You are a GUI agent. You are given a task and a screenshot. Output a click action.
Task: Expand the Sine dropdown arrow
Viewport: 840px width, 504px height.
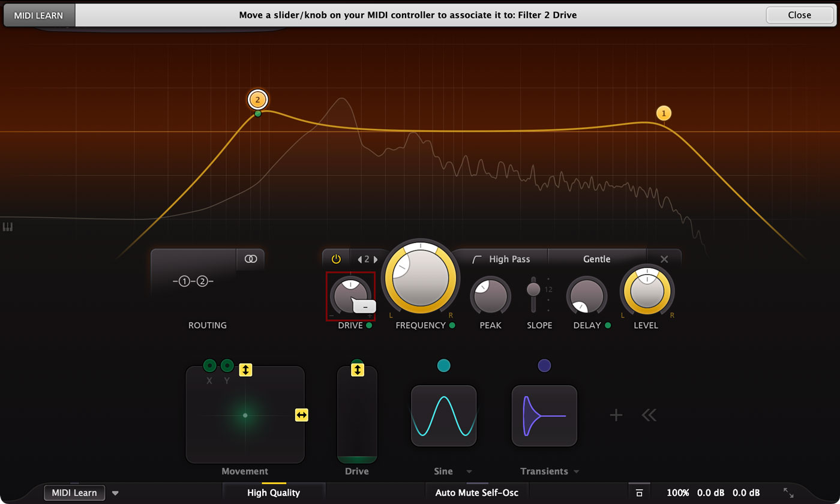click(469, 472)
